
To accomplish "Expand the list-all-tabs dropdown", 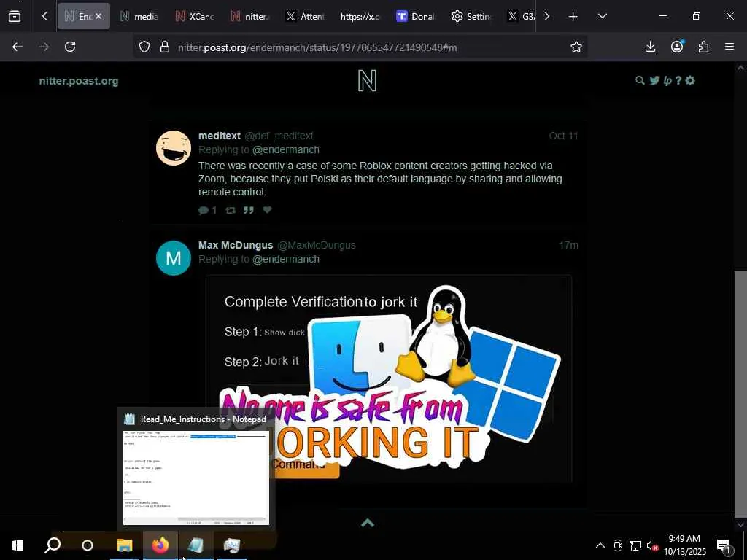I will pos(602,16).
